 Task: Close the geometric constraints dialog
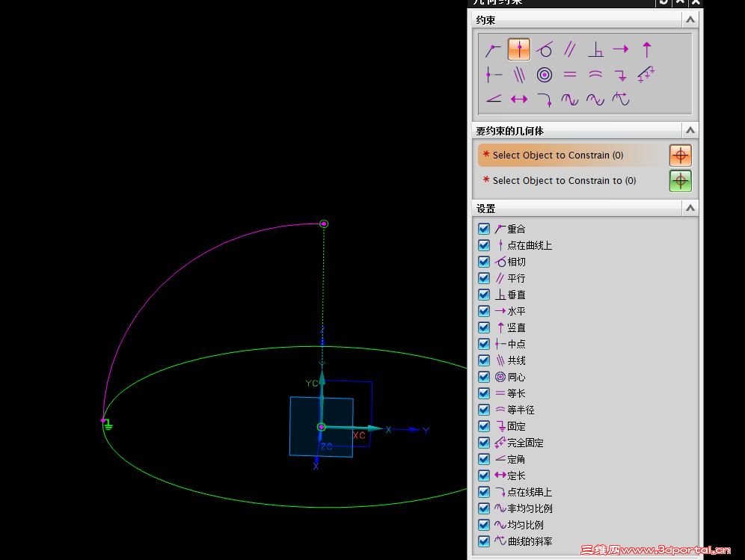coord(696,2)
